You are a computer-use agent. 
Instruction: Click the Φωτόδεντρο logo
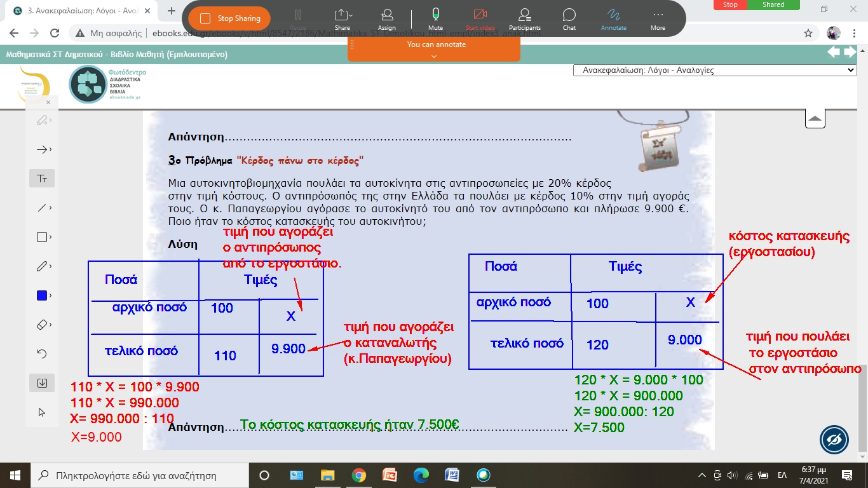click(x=106, y=85)
